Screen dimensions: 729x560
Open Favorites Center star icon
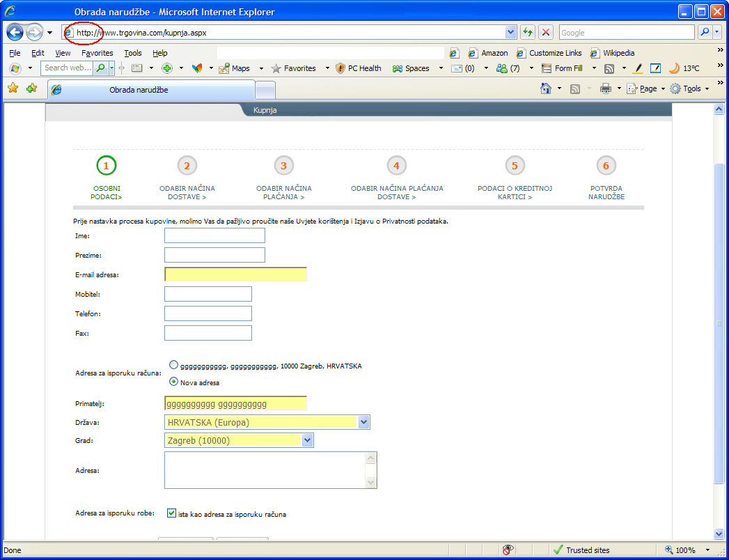13,88
